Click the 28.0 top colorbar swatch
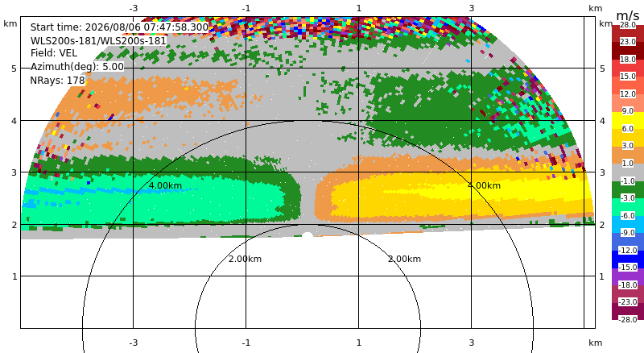644x353 pixels. (628, 33)
